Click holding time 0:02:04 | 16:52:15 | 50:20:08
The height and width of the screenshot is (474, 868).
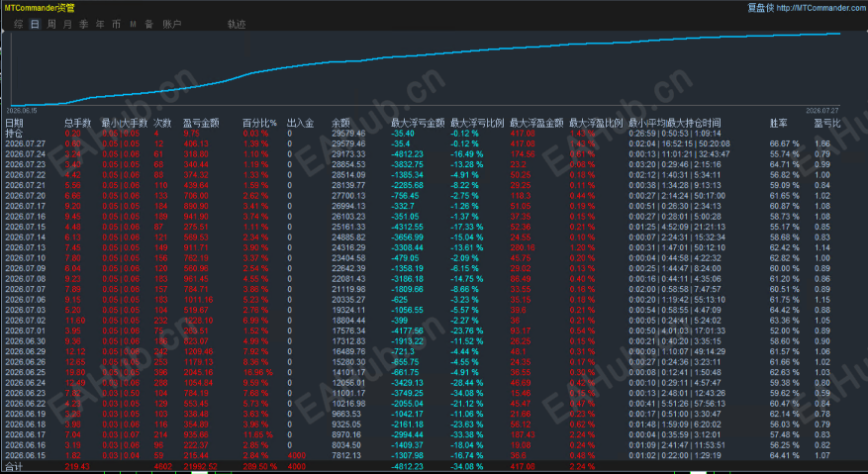click(679, 143)
